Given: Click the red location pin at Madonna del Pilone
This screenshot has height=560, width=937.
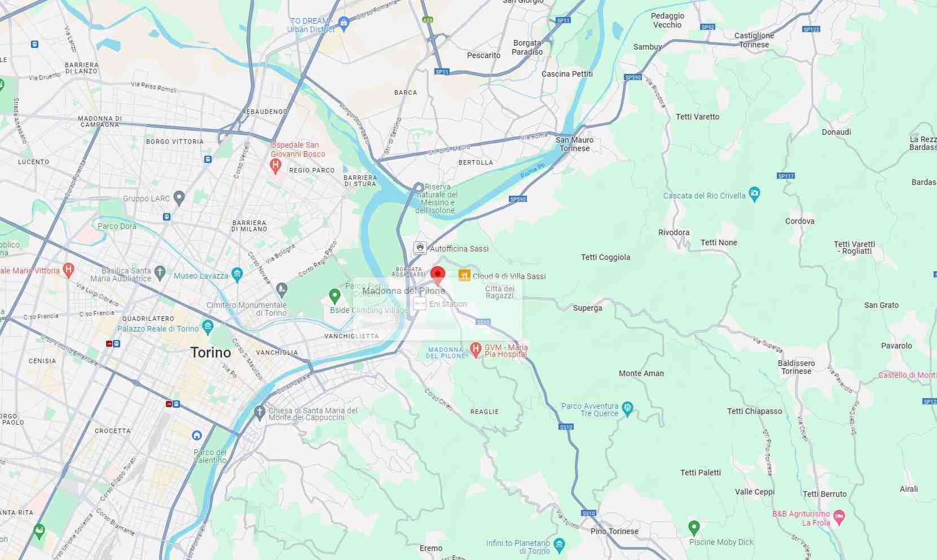Looking at the screenshot, I should 437,276.
